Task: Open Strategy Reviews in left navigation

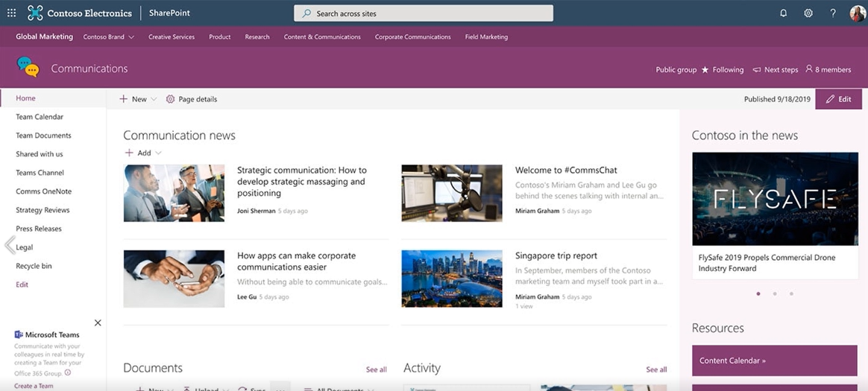Action: (x=43, y=210)
